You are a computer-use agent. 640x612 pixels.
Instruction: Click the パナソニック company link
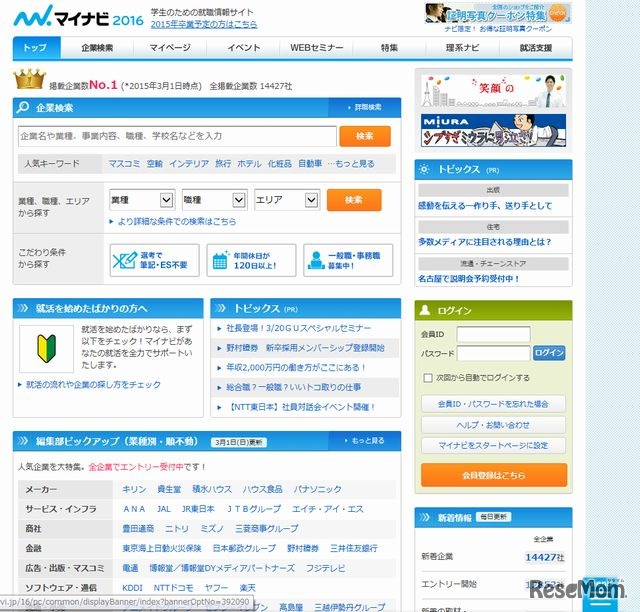[318, 489]
